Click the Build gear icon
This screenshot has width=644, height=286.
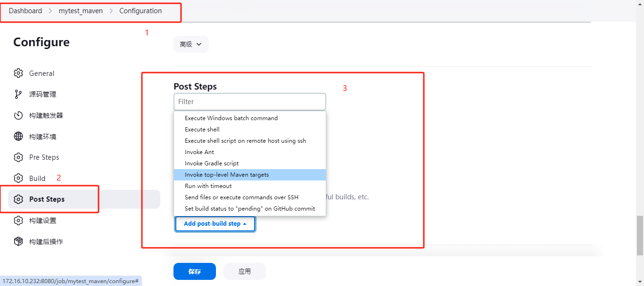click(18, 178)
